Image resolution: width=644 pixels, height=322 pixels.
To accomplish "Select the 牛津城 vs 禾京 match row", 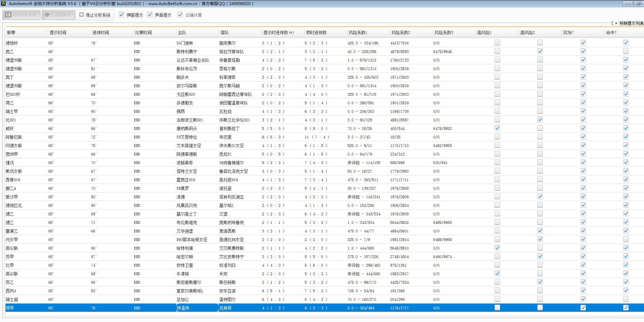I will 183,274.
